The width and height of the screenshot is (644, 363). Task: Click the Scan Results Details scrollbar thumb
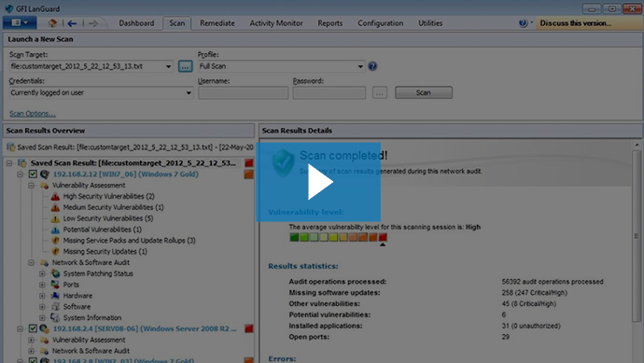(637, 236)
